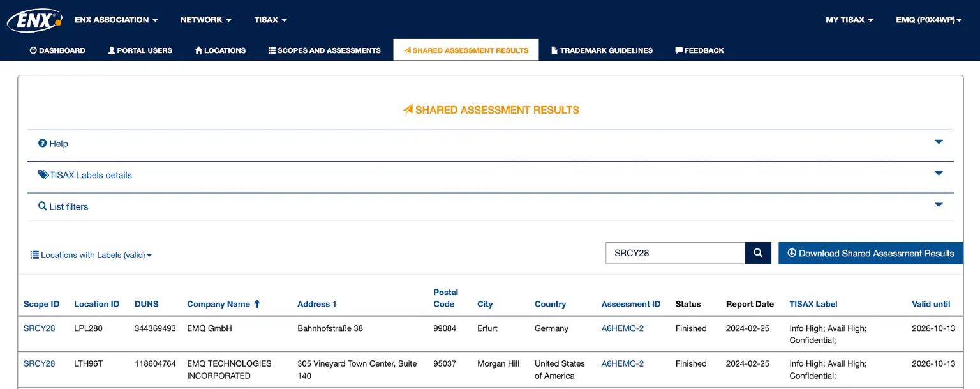Click the List filters magnifier icon
This screenshot has height=389, width=980.
(x=43, y=206)
